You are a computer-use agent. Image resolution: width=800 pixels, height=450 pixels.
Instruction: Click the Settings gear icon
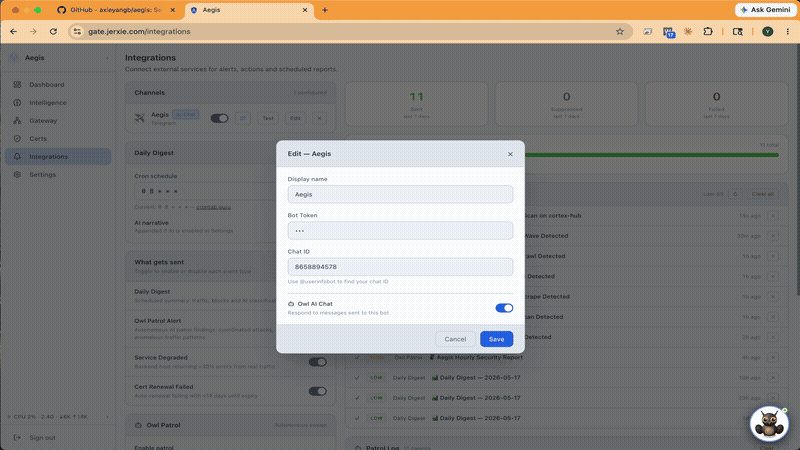click(x=17, y=174)
